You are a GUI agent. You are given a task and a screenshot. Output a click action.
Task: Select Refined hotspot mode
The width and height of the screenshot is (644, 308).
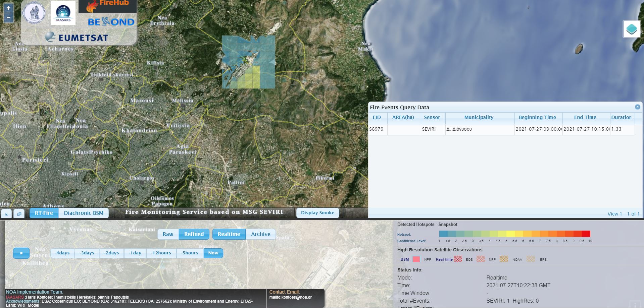[x=194, y=234]
